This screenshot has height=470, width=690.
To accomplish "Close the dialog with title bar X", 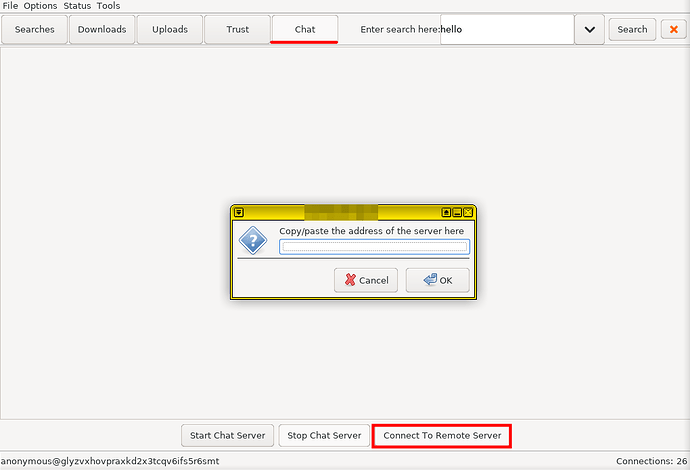I will [467, 213].
